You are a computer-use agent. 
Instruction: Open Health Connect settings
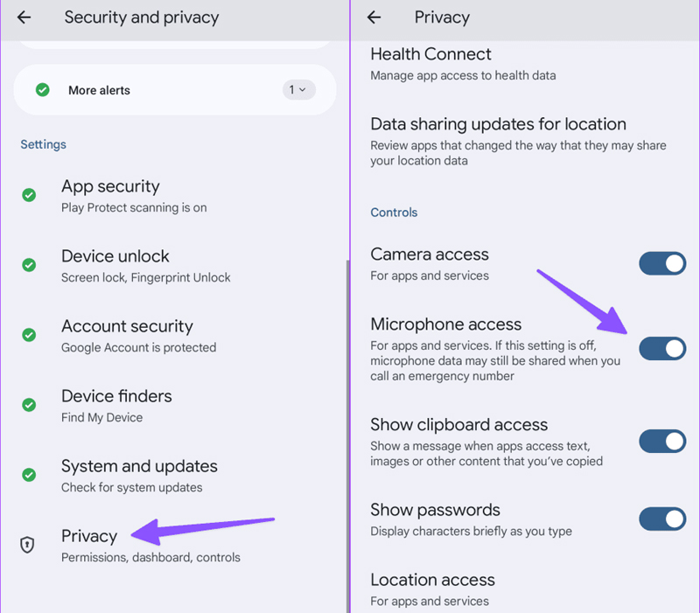pos(430,54)
